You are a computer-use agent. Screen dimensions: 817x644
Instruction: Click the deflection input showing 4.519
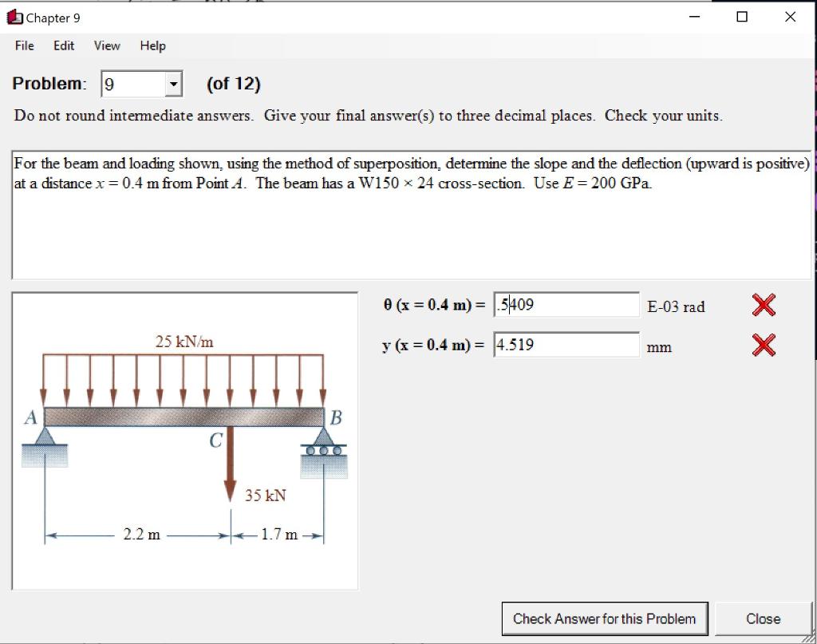(x=566, y=345)
